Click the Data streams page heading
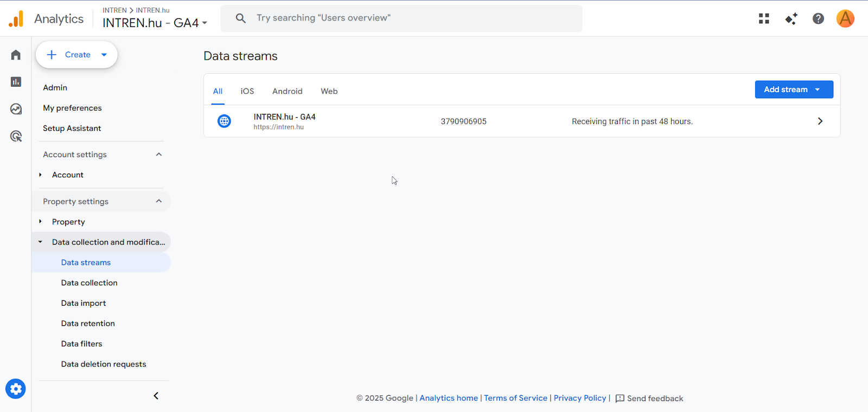 [x=240, y=56]
